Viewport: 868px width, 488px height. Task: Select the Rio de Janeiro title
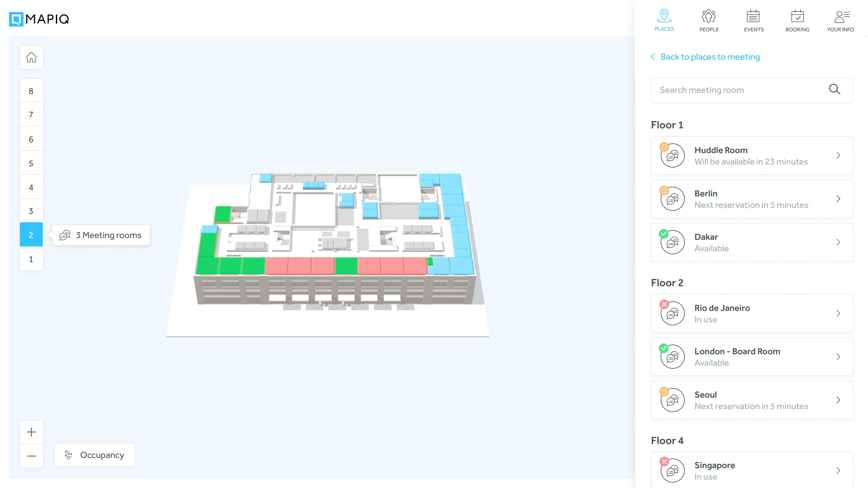coord(722,308)
